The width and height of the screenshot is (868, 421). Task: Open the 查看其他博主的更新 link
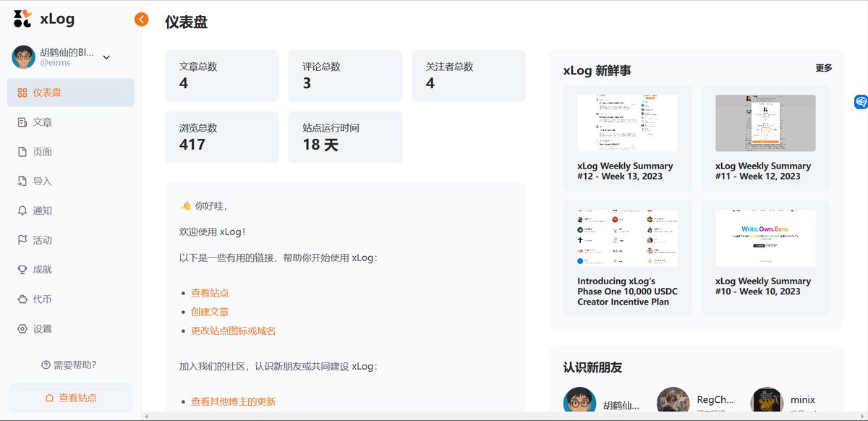[x=233, y=401]
